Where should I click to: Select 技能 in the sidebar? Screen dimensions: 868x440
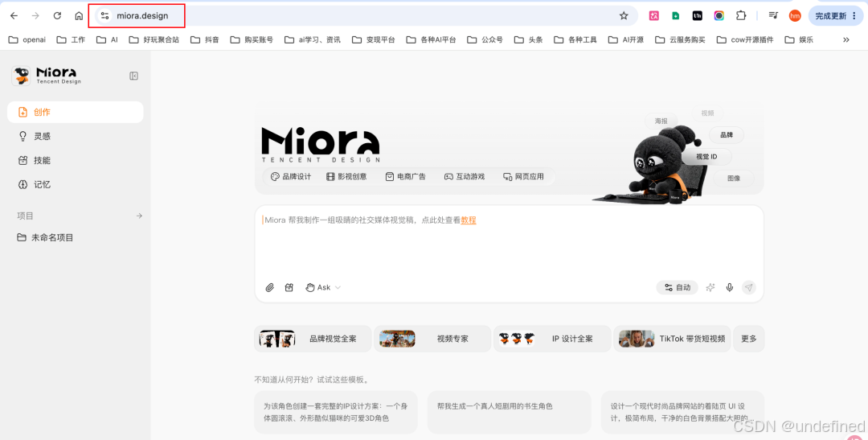point(76,160)
